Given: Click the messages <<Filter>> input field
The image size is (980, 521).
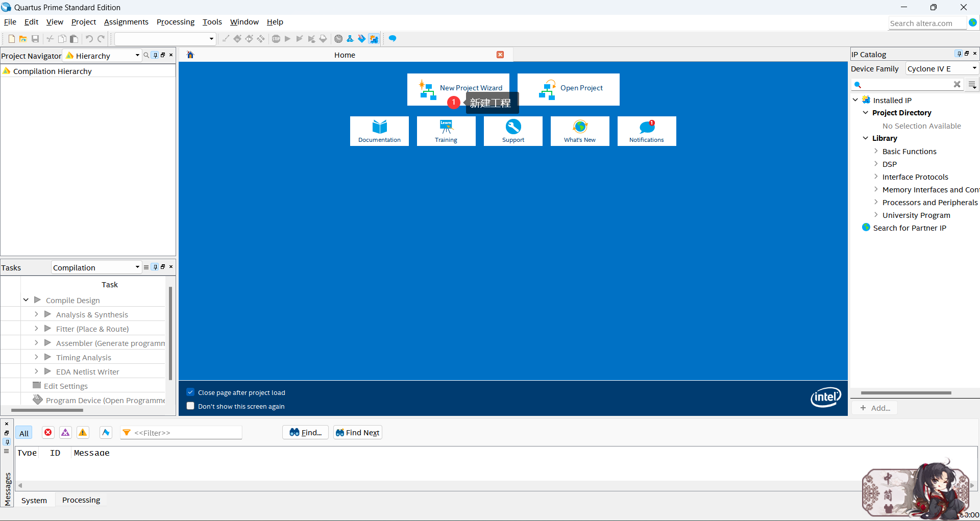Looking at the screenshot, I should tap(181, 433).
